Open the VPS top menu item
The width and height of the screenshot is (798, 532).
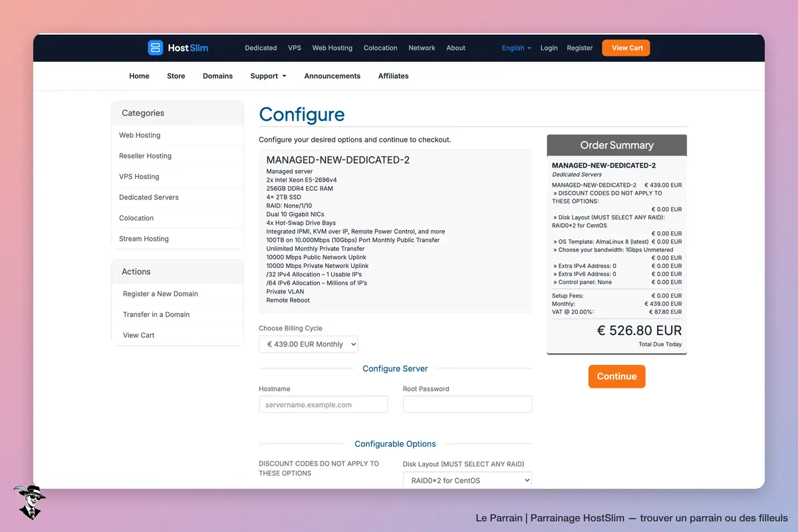[295, 48]
